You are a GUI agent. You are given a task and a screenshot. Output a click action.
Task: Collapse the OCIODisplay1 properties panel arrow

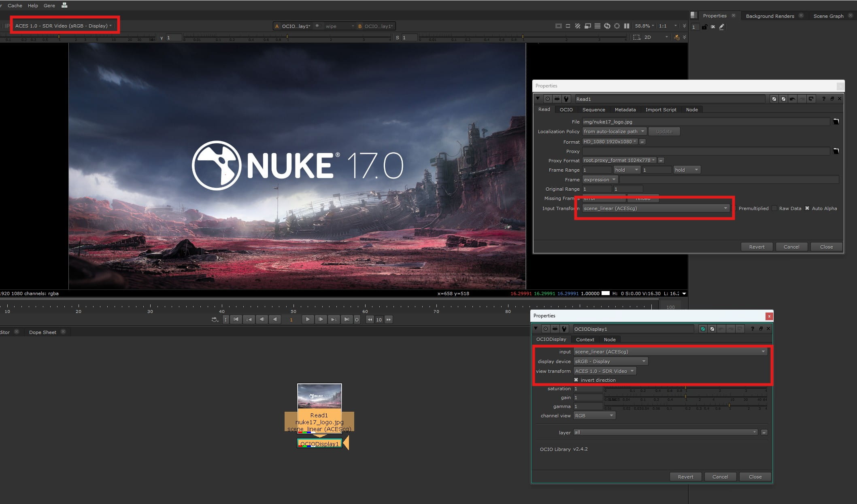point(536,328)
